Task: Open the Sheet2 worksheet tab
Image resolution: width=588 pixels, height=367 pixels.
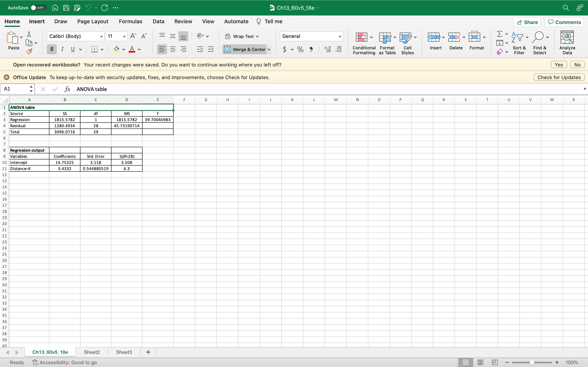Action: click(92, 352)
